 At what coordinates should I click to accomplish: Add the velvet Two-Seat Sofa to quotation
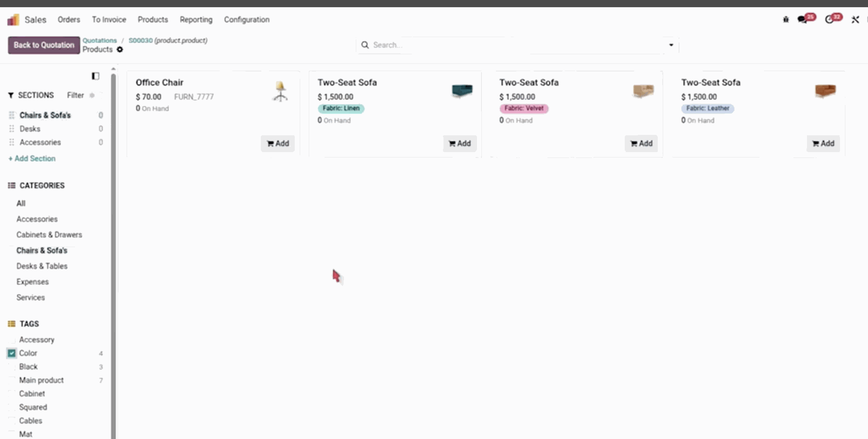coord(641,143)
